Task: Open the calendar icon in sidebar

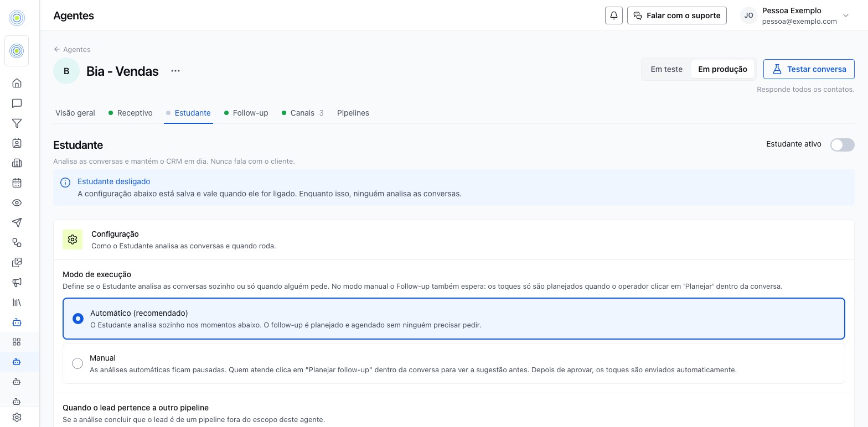Action: [x=17, y=183]
